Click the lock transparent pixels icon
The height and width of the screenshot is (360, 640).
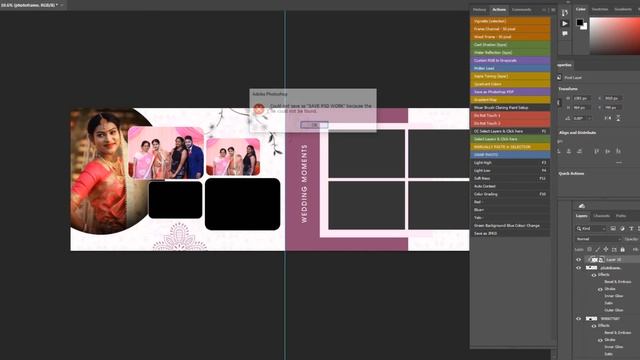point(589,249)
